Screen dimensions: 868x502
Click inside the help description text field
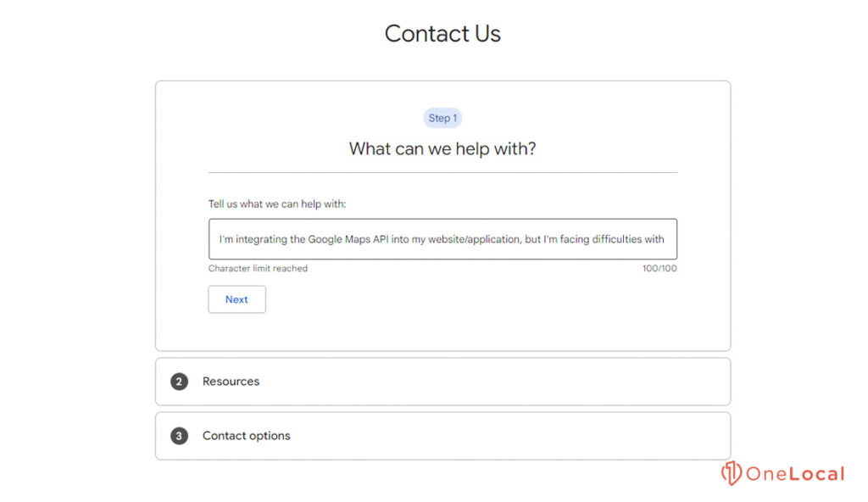click(442, 239)
